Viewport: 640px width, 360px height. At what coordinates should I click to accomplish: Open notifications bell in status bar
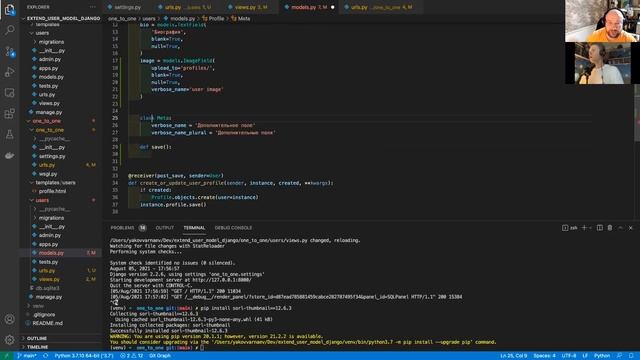point(631,356)
